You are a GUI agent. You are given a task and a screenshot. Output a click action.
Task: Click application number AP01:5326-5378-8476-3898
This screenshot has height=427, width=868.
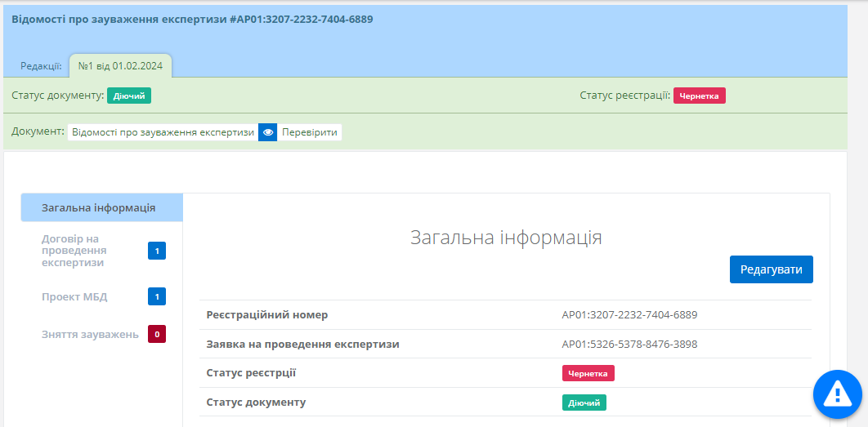[x=629, y=344]
